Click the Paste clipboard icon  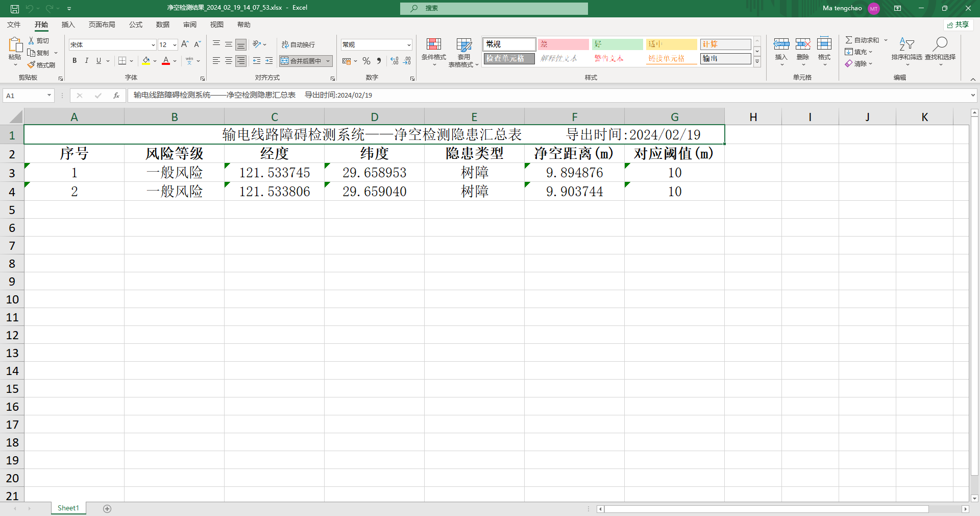click(15, 44)
